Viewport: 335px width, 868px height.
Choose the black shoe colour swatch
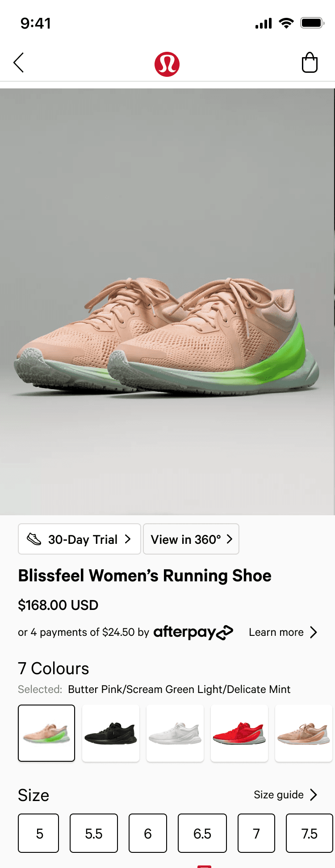pos(111,733)
